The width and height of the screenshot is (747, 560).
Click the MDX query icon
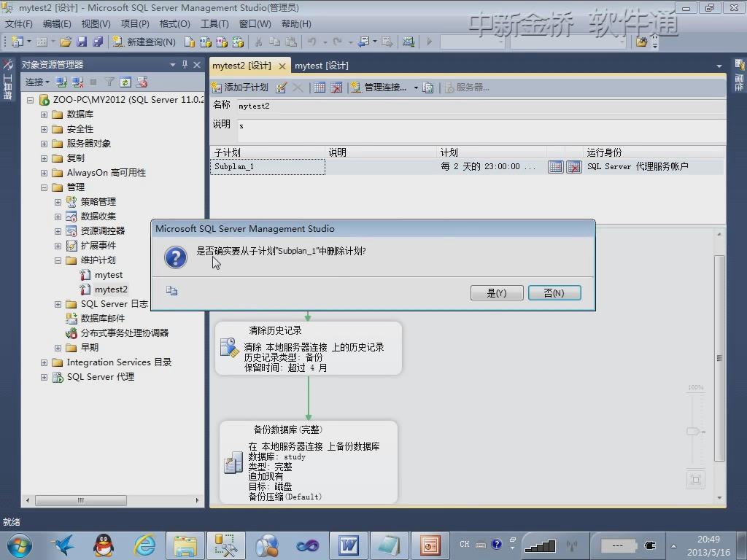click(x=205, y=42)
